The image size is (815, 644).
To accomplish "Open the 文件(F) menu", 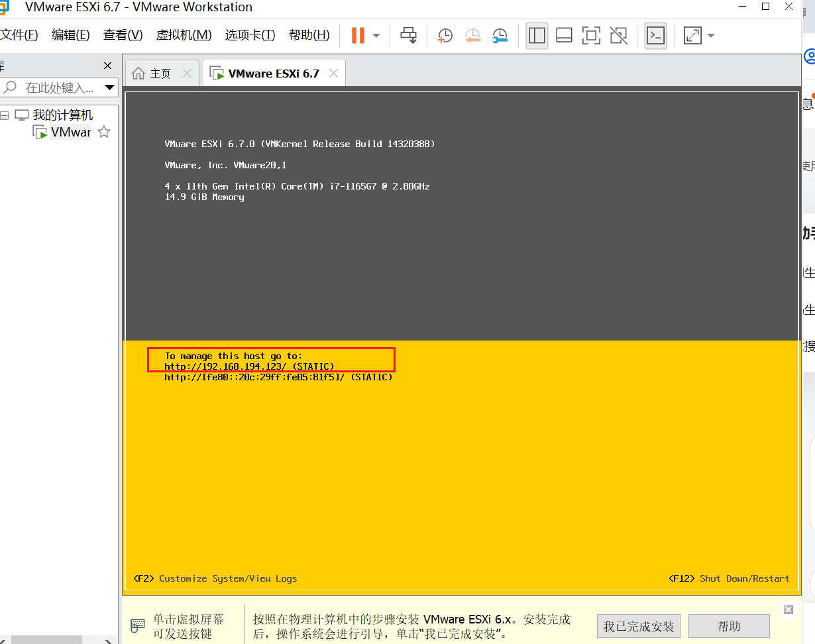I will pyautogui.click(x=19, y=35).
